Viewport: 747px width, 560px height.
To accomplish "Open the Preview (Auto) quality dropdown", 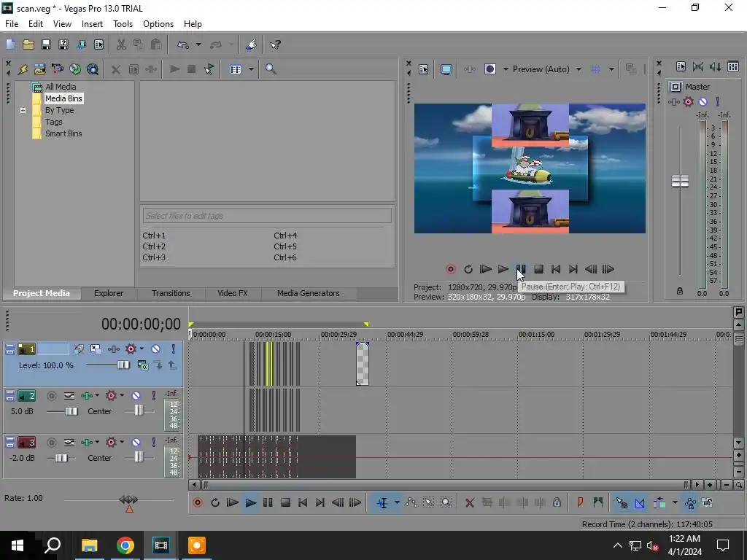I will 578,69.
